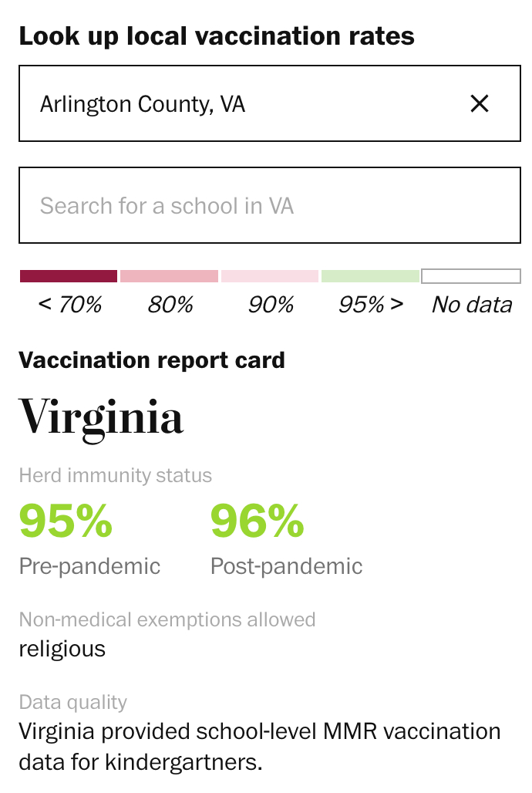The height and width of the screenshot is (793, 532).
Task: Select the light pink 90% swatch
Action: (x=270, y=276)
